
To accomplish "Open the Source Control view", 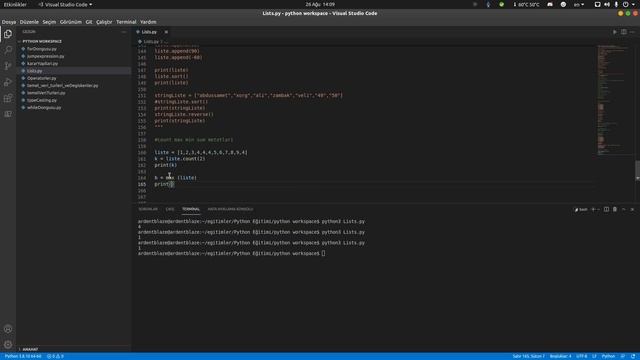I will [x=8, y=66].
